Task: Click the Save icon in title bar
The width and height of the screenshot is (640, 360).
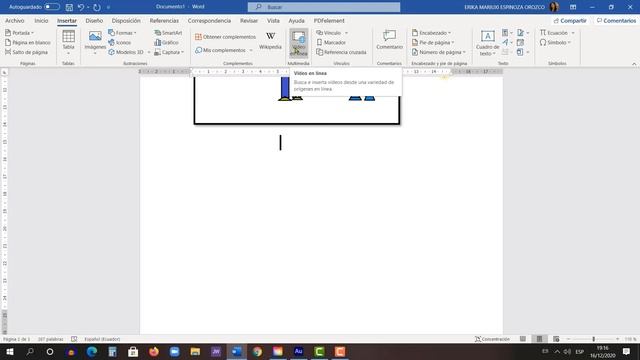Action: tap(69, 7)
